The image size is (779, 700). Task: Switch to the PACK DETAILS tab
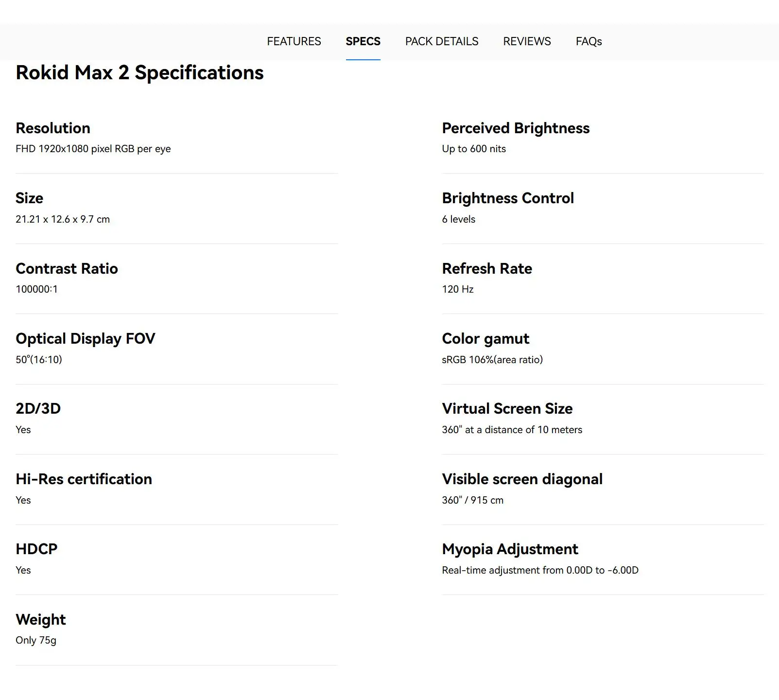point(442,41)
